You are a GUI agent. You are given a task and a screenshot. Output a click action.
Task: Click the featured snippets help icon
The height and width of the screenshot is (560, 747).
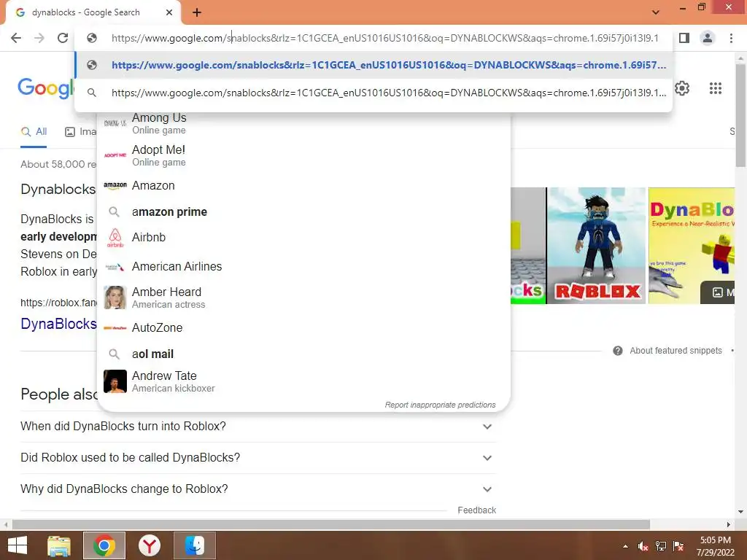618,351
